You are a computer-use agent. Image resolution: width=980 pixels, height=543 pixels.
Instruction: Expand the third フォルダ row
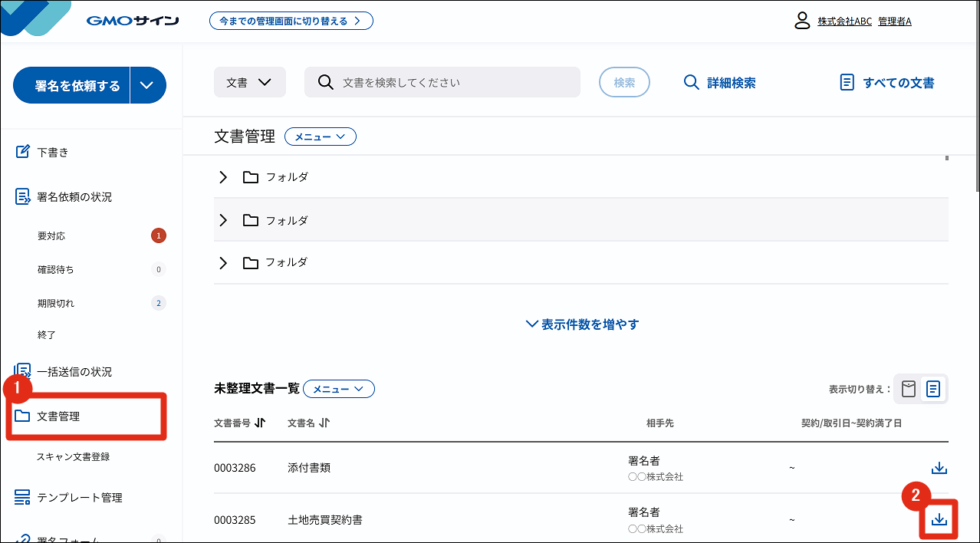click(x=223, y=263)
